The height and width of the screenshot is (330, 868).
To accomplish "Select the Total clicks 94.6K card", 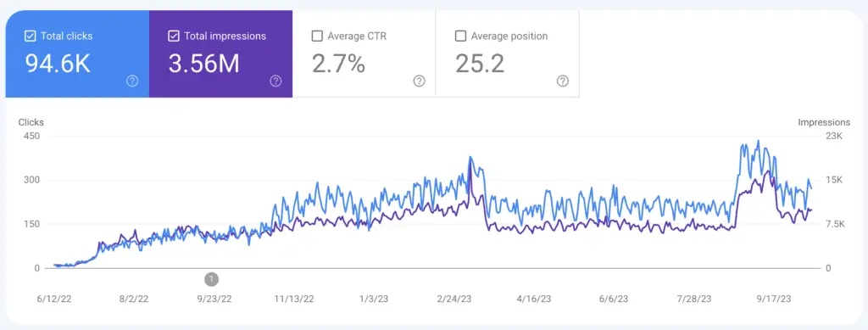I will [77, 53].
